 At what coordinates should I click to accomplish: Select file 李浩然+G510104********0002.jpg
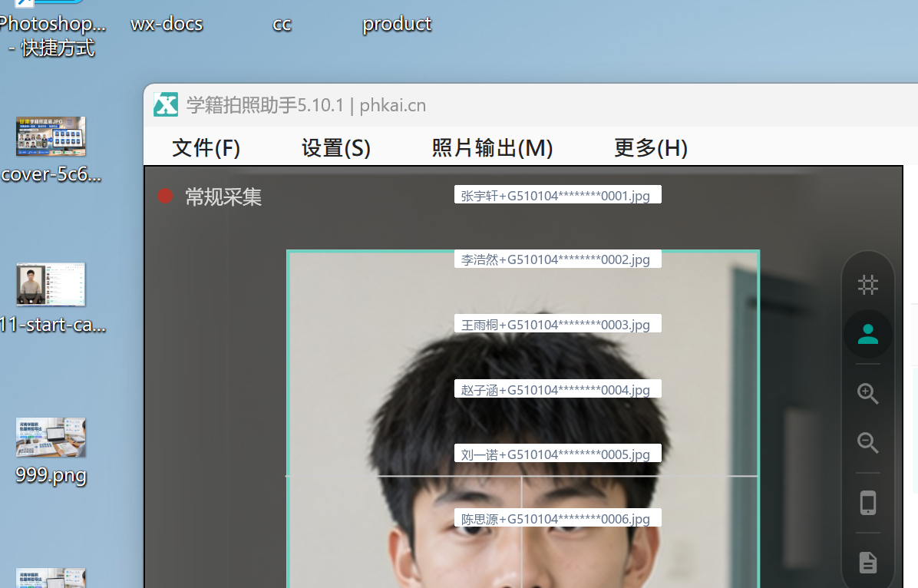coord(558,259)
